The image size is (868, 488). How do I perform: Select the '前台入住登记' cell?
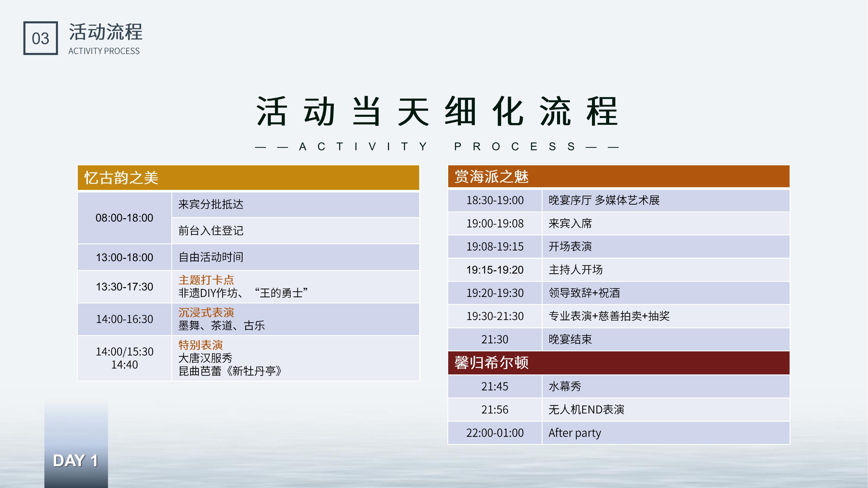pos(296,231)
